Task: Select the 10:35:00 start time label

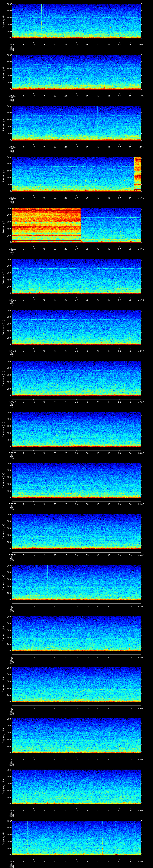Action: (12, 351)
